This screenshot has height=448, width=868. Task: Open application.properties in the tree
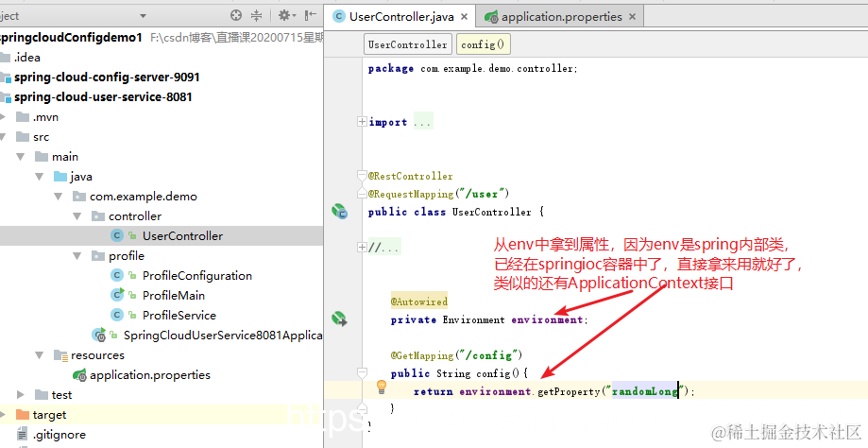point(150,375)
